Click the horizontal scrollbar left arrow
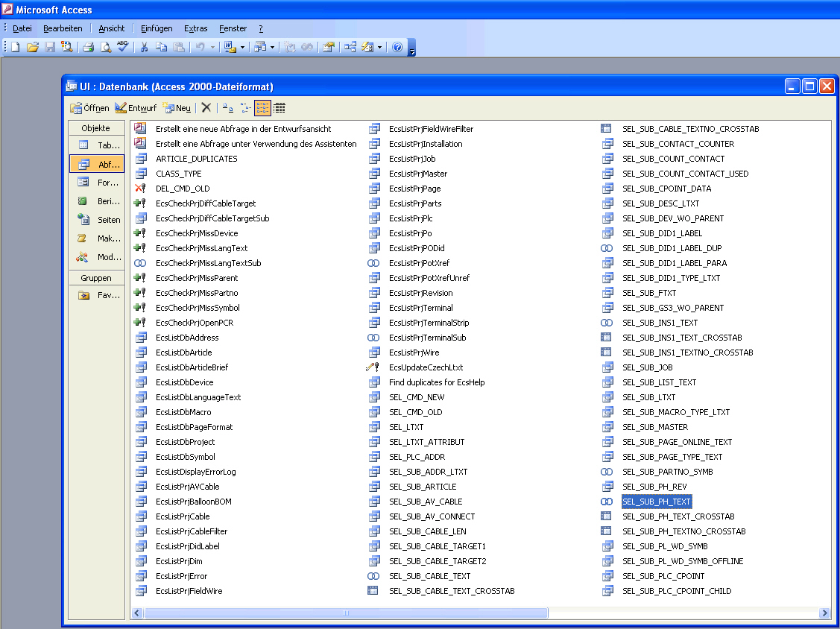This screenshot has width=840, height=629. click(137, 613)
